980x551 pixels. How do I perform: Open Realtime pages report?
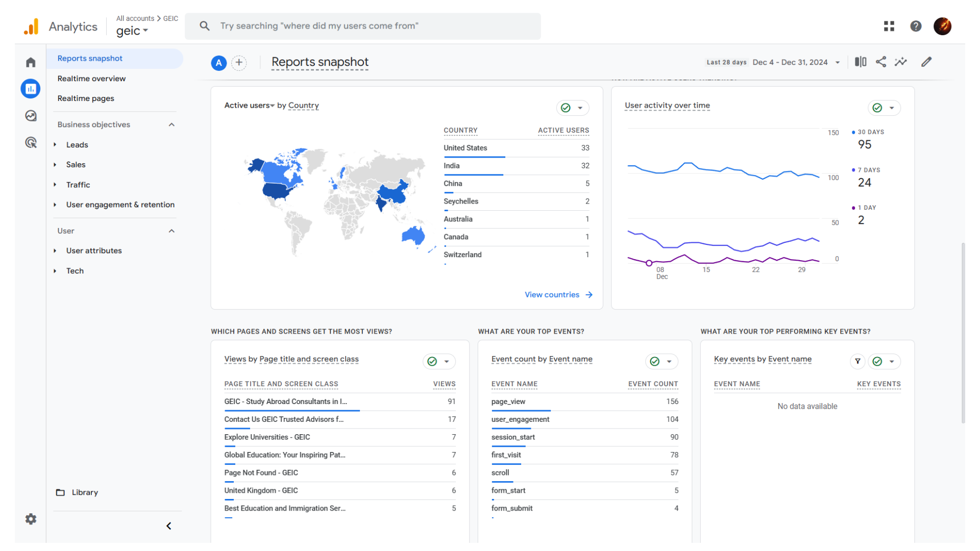point(86,98)
